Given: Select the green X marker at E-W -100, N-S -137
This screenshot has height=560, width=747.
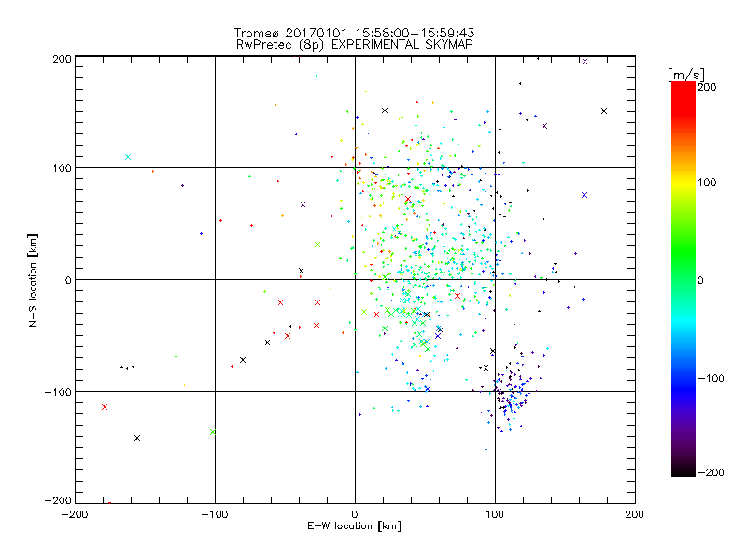Looking at the screenshot, I should [213, 432].
